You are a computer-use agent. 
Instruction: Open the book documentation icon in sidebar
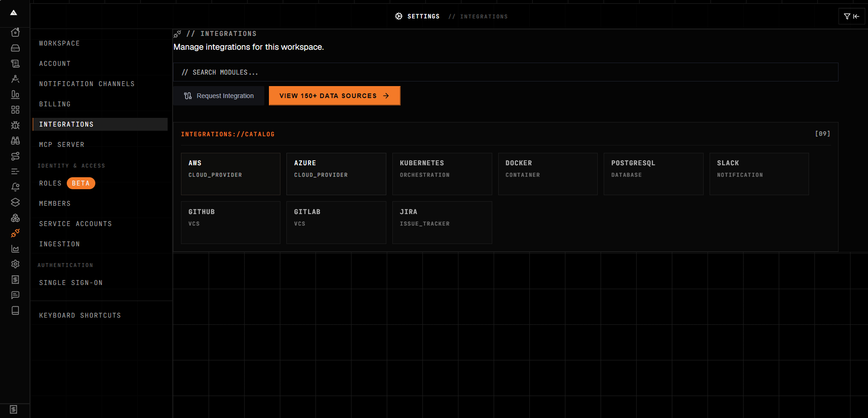point(15,310)
